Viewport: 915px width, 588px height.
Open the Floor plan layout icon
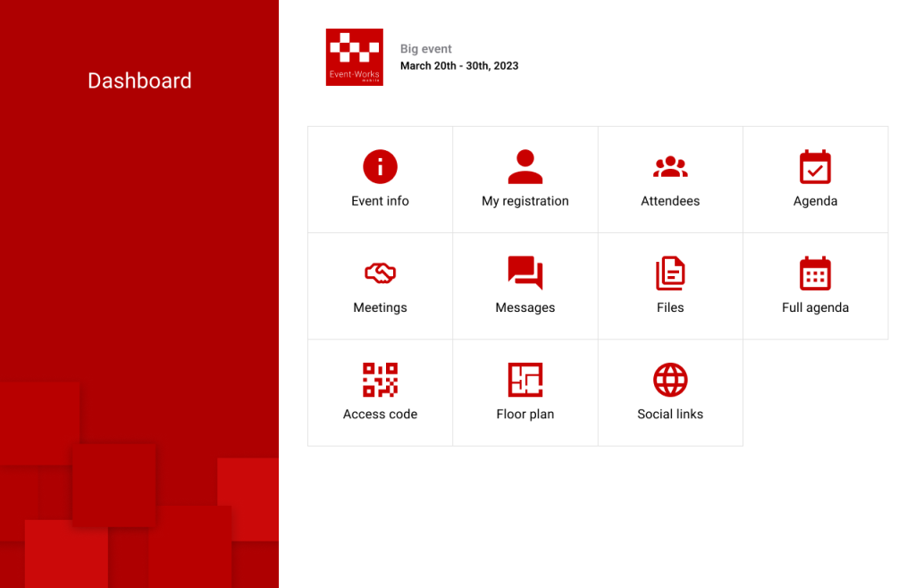click(x=525, y=380)
